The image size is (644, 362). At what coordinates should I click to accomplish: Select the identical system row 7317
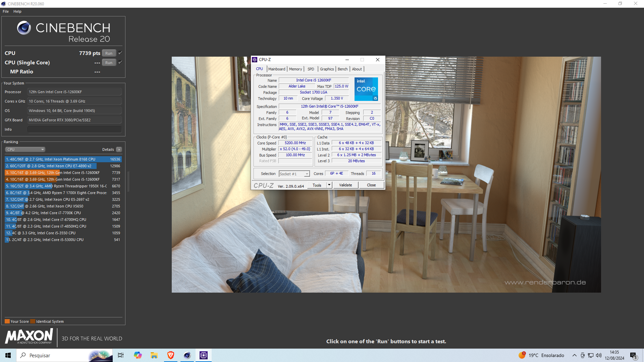pyautogui.click(x=63, y=179)
